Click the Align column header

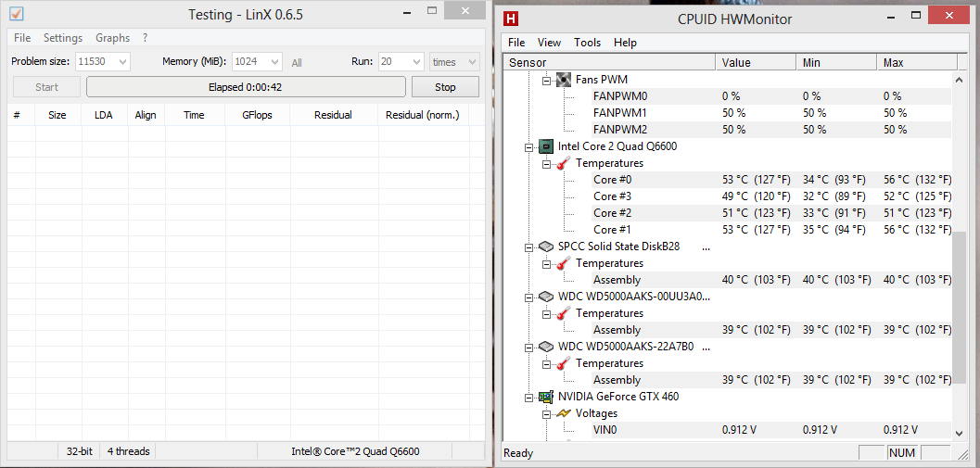146,115
